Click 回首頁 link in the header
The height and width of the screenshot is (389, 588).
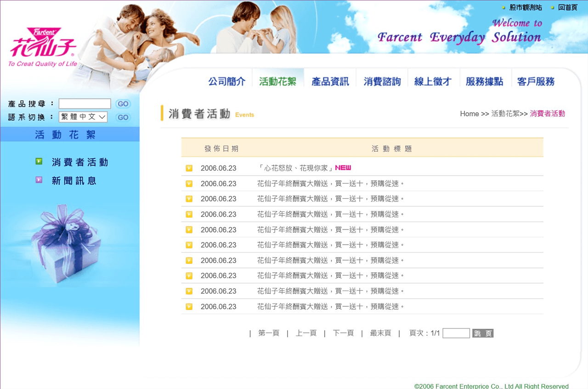pos(567,8)
